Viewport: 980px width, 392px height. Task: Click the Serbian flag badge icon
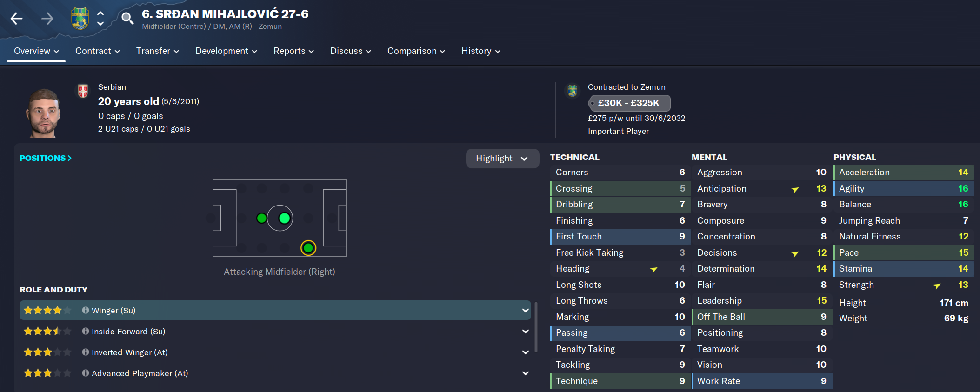tap(83, 91)
